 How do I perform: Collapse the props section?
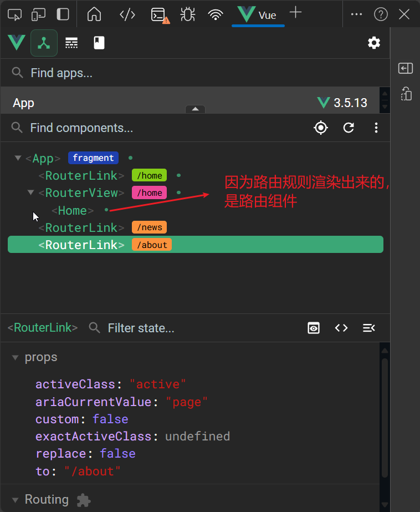pyautogui.click(x=16, y=358)
